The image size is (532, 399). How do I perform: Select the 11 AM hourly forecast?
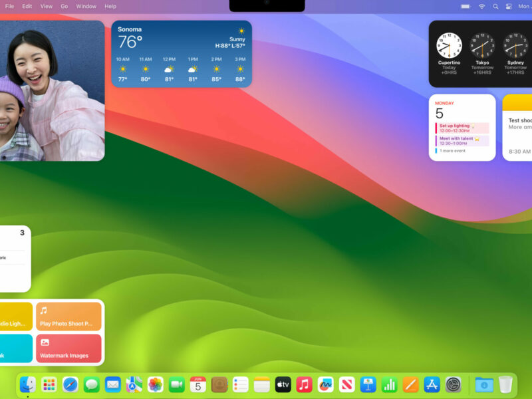[146, 69]
